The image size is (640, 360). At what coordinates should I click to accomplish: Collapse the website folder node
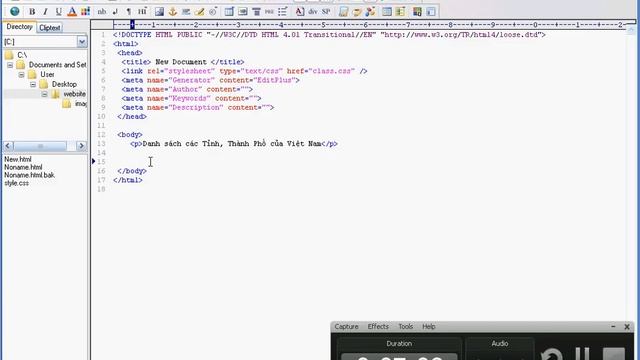(x=44, y=94)
